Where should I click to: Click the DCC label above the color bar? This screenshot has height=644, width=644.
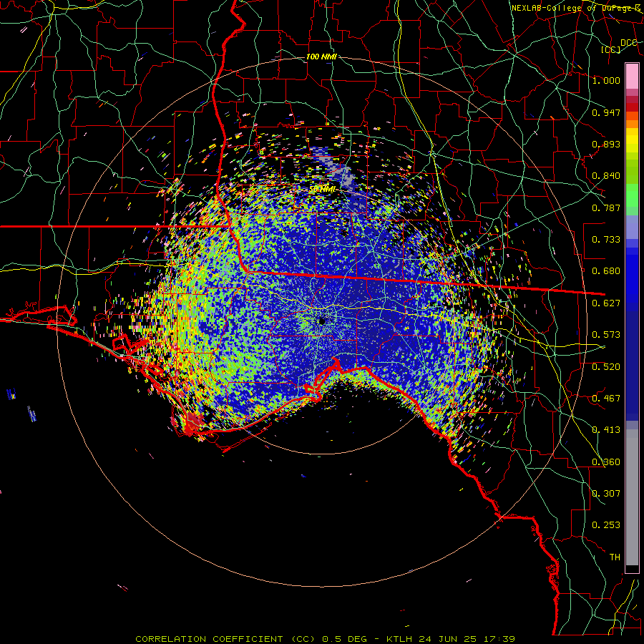click(x=628, y=43)
